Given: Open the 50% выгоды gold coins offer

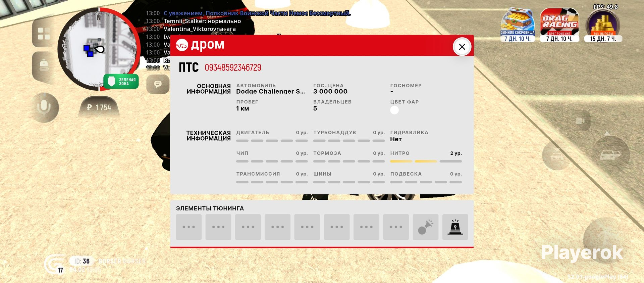Looking at the screenshot, I should (x=603, y=26).
